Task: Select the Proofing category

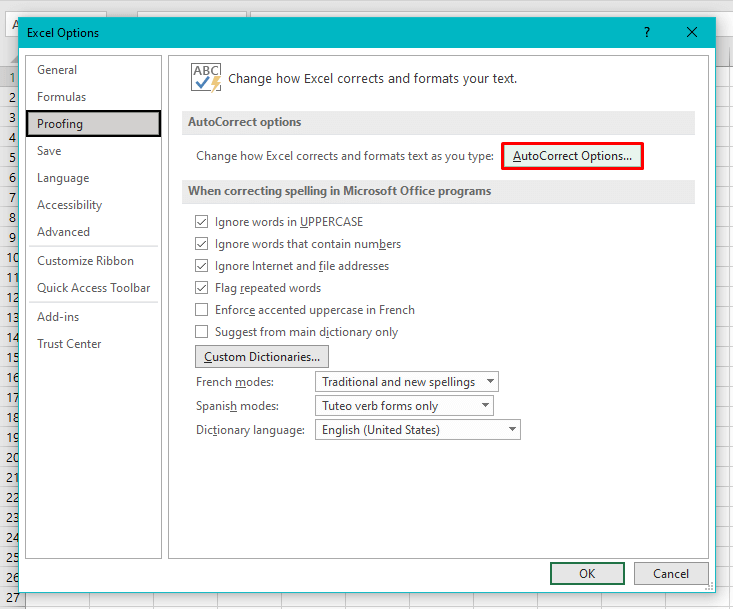Action: (x=93, y=123)
